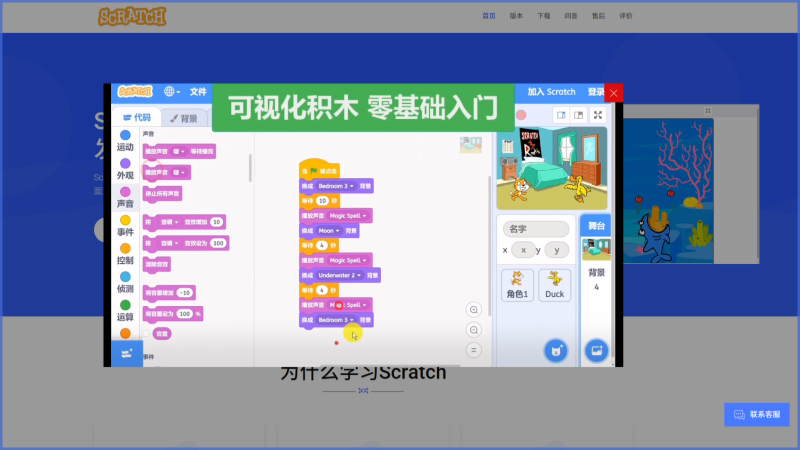This screenshot has width=800, height=450.
Task: Select the 控制 control category circle
Action: coord(125,248)
